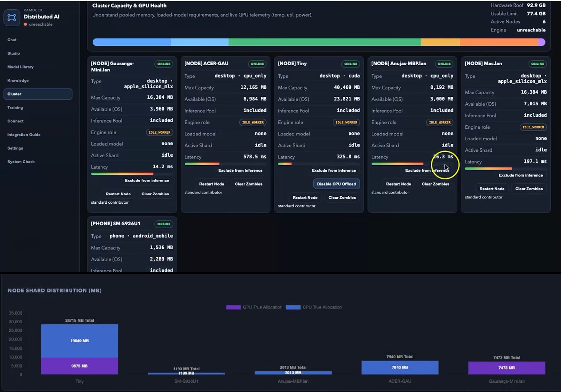Clear Zombies on Anujas-MBP.lan node
Screen dimensions: 561x392
point(436,184)
